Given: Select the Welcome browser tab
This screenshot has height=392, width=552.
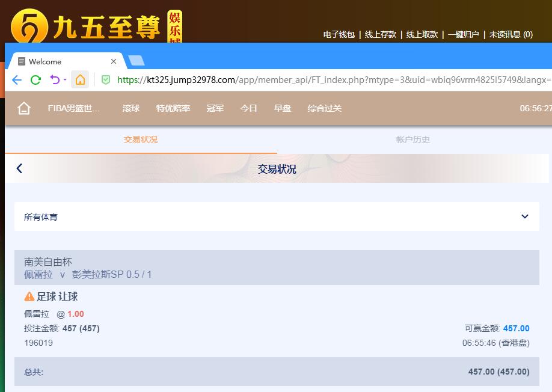Looking at the screenshot, I should (x=67, y=61).
